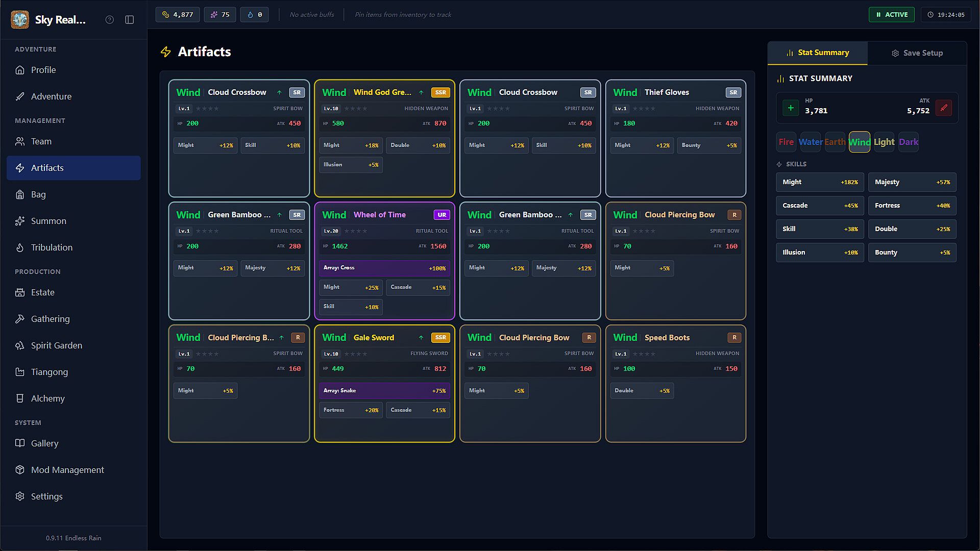The width and height of the screenshot is (980, 551).
Task: Click upgrade arrow on Wind God artifact
Action: [x=421, y=92]
